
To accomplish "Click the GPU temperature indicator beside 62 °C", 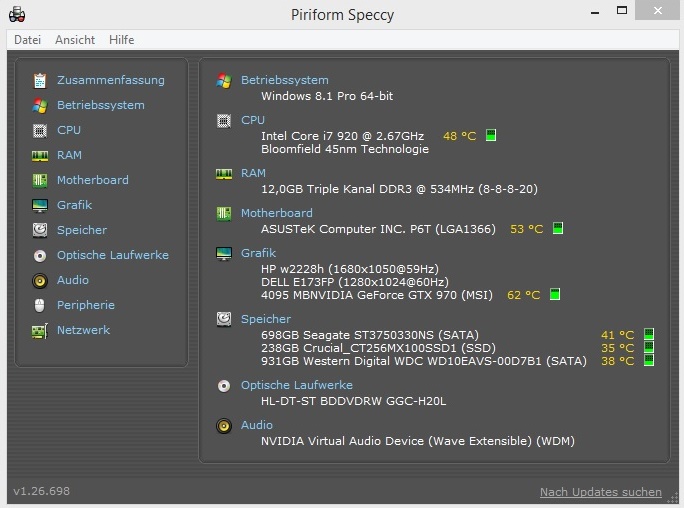I will [x=555, y=294].
